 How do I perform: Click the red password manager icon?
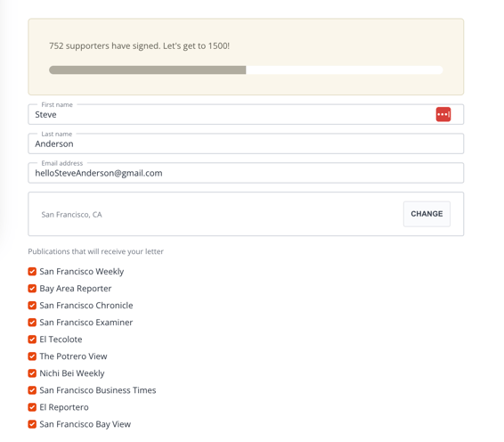click(443, 114)
